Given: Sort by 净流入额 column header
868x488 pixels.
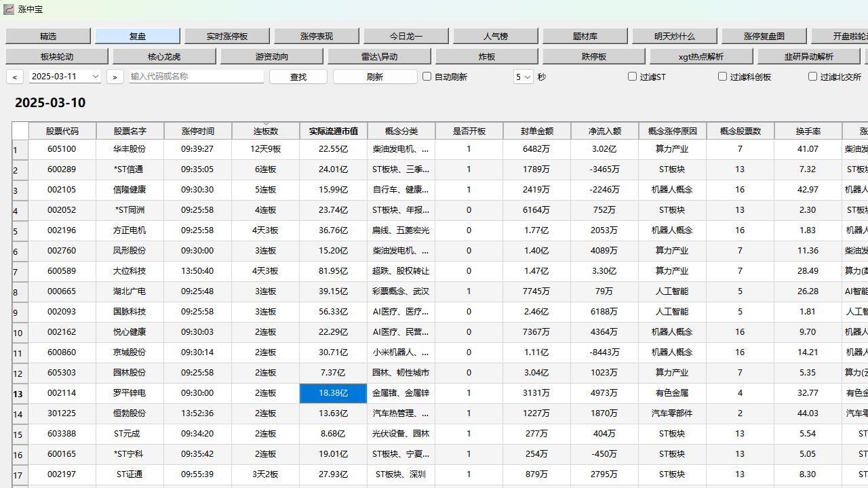Looking at the screenshot, I should [x=605, y=131].
